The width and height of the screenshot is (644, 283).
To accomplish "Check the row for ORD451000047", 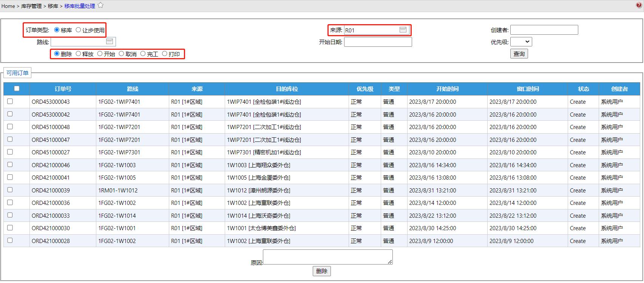I will [x=10, y=139].
